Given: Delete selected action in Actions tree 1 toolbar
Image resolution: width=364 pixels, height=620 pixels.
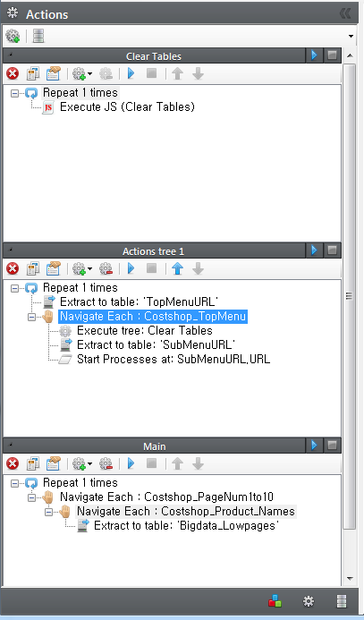Looking at the screenshot, I should (x=13, y=269).
